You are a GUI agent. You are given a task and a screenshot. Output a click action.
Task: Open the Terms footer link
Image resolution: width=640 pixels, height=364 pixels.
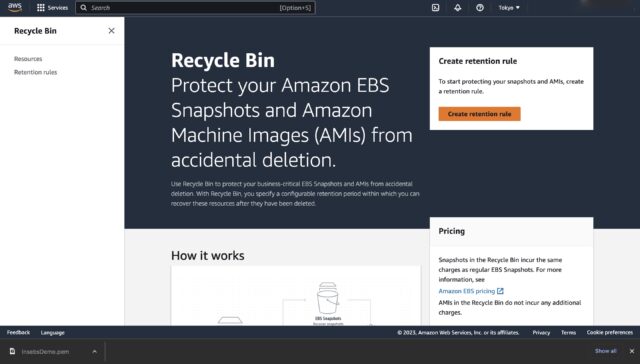(568, 333)
